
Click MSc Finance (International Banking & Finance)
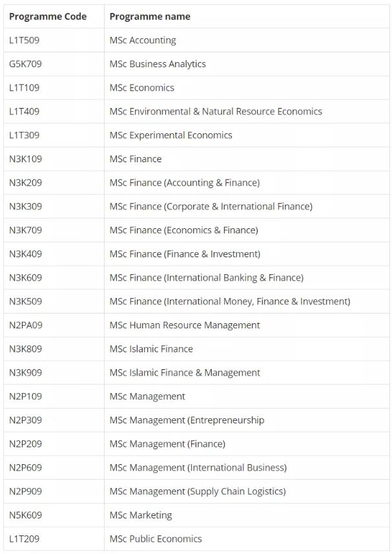pyautogui.click(x=207, y=278)
